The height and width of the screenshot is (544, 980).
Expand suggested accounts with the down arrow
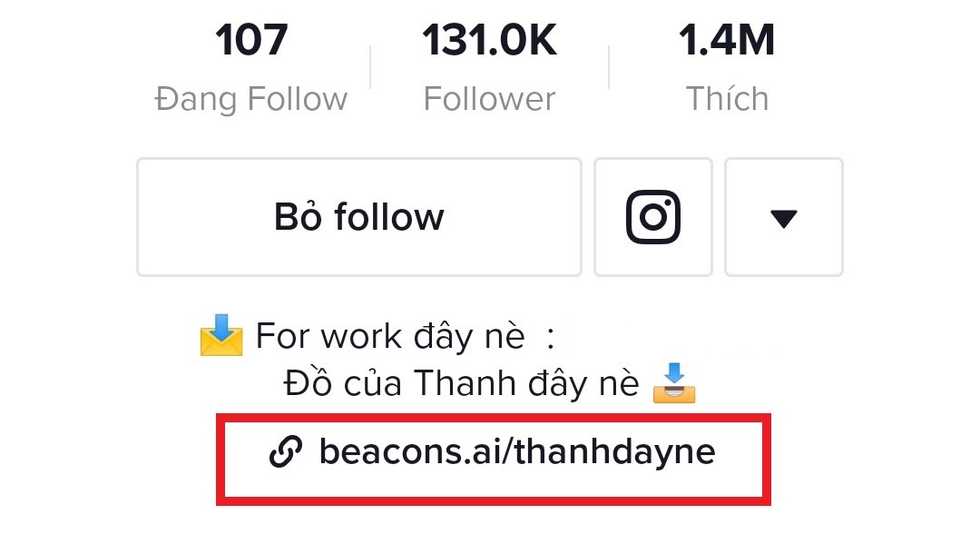tap(783, 217)
